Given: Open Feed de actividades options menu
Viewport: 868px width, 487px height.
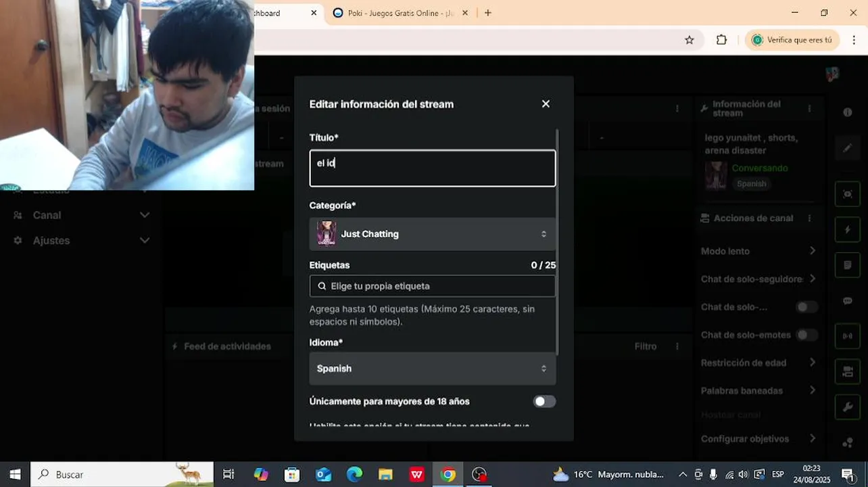Looking at the screenshot, I should pos(677,346).
